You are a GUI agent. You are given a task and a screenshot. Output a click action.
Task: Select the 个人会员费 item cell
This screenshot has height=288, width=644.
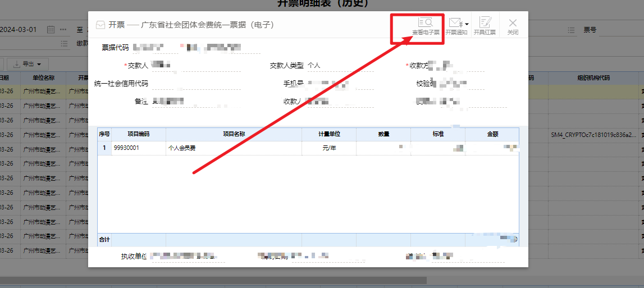(234, 148)
